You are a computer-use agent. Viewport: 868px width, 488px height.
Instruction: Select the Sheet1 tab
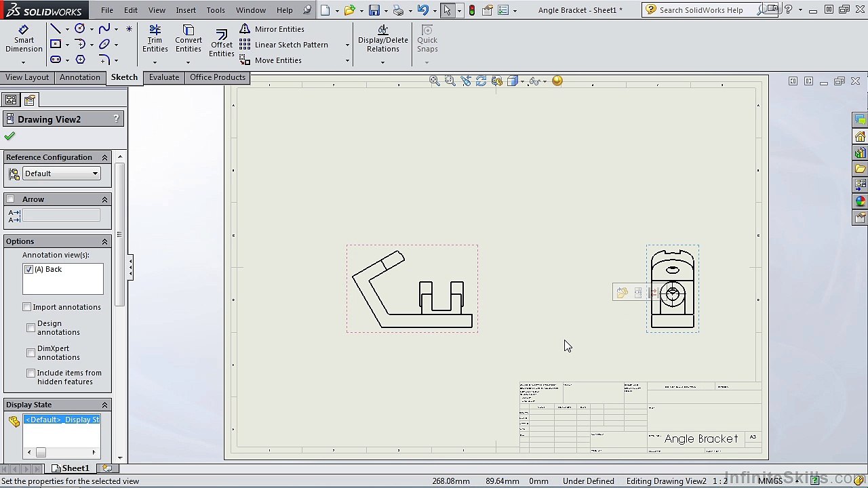click(71, 468)
